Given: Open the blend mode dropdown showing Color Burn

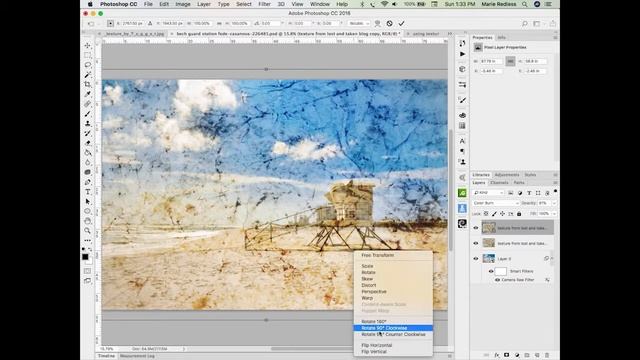Looking at the screenshot, I should (x=496, y=203).
